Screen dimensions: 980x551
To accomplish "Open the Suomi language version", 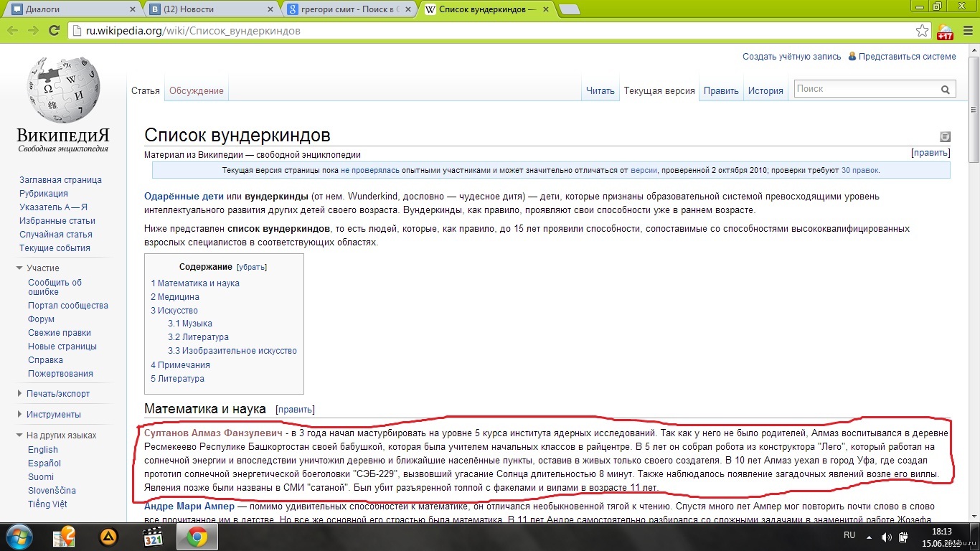I will click(41, 477).
